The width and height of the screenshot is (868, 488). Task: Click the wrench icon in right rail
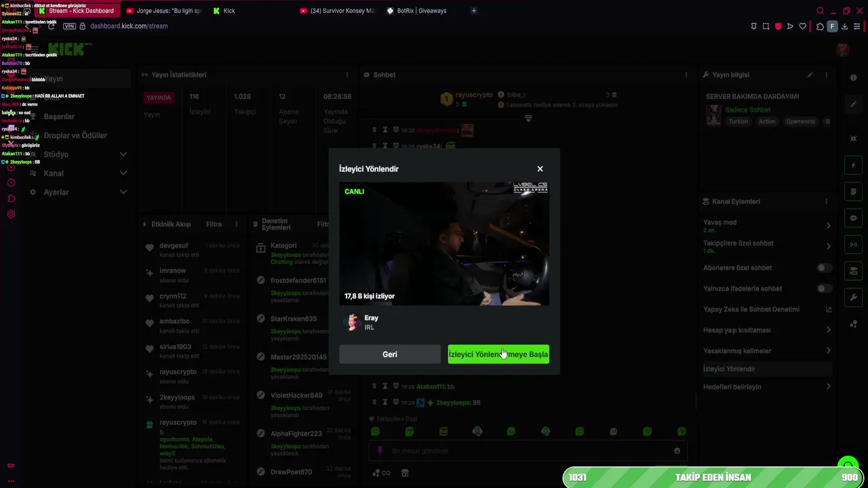[854, 298]
